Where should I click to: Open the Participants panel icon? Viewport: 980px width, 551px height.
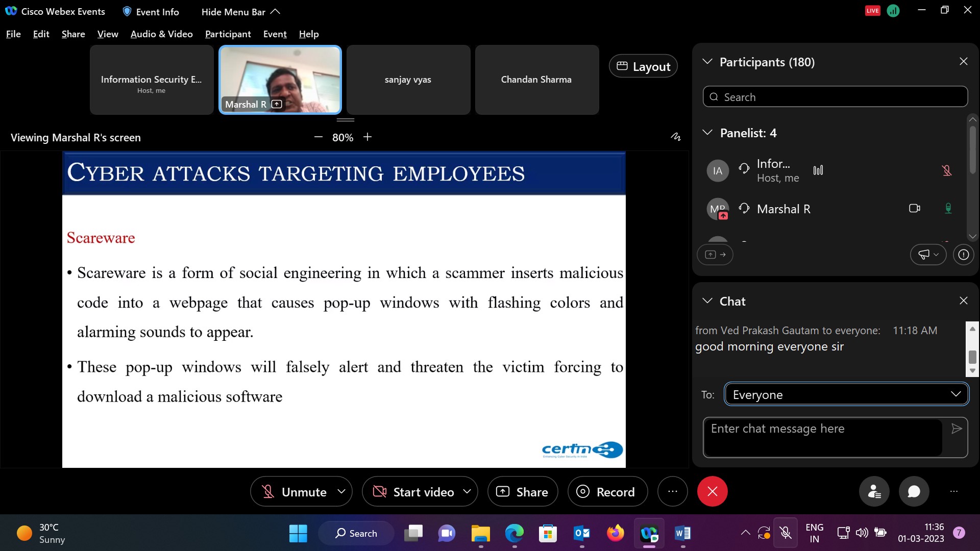(874, 491)
